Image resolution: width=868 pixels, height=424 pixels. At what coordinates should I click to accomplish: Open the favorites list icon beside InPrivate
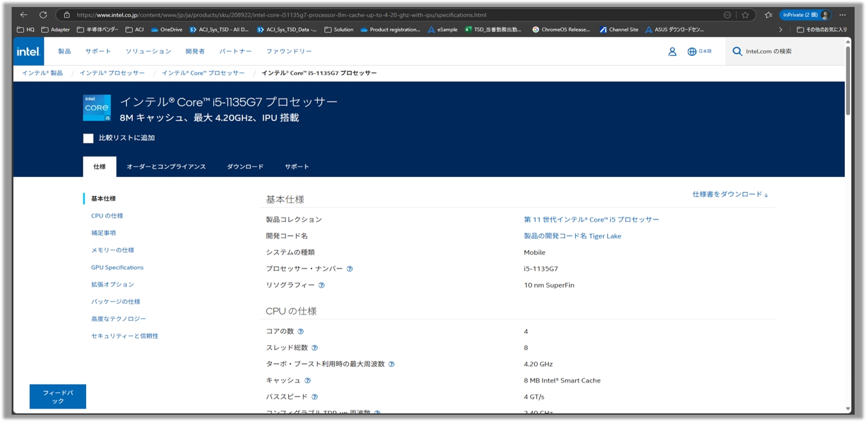point(768,15)
